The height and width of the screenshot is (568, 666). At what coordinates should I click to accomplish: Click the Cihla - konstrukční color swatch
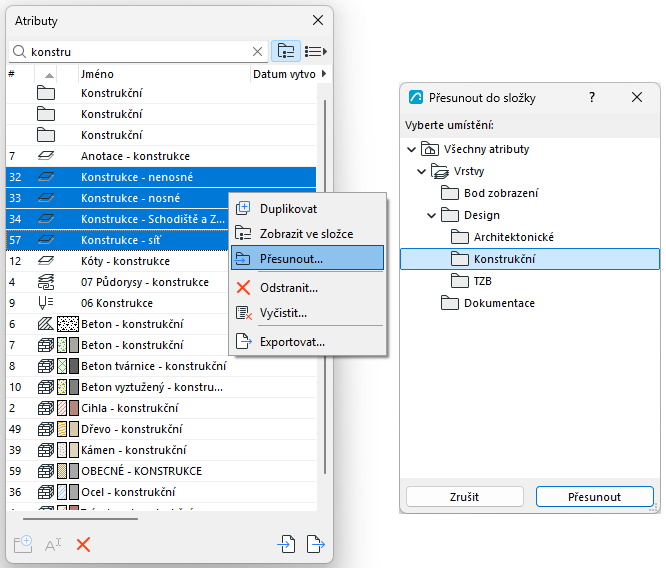coord(74,408)
